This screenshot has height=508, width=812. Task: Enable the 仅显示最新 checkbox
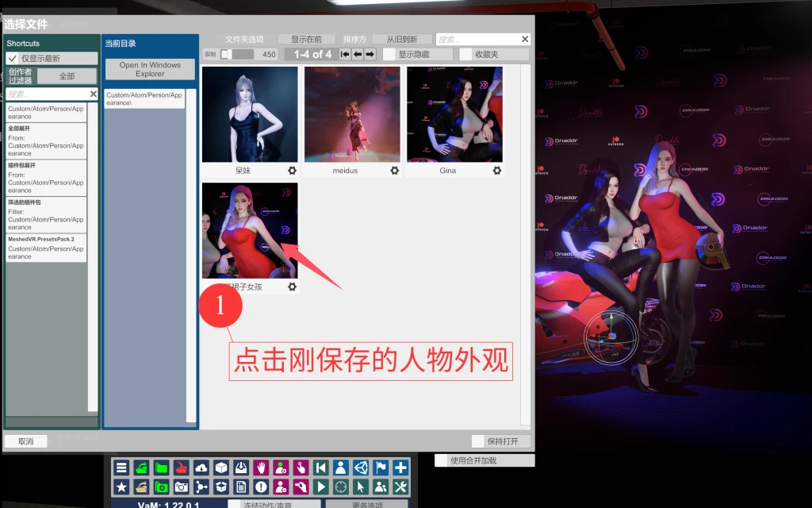coord(15,58)
